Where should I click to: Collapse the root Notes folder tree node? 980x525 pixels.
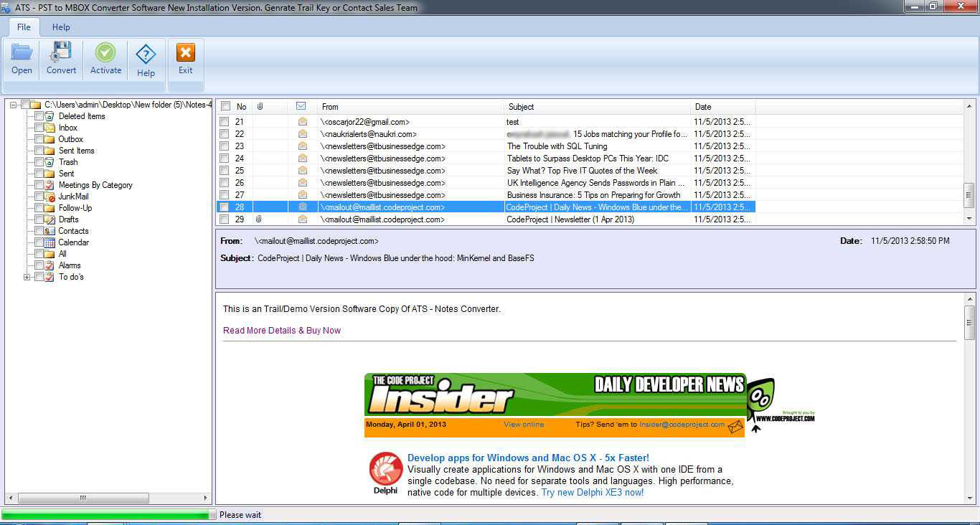(x=14, y=105)
